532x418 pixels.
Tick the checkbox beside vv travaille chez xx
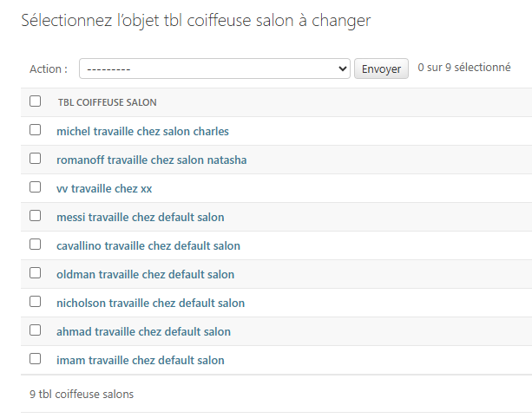36,187
